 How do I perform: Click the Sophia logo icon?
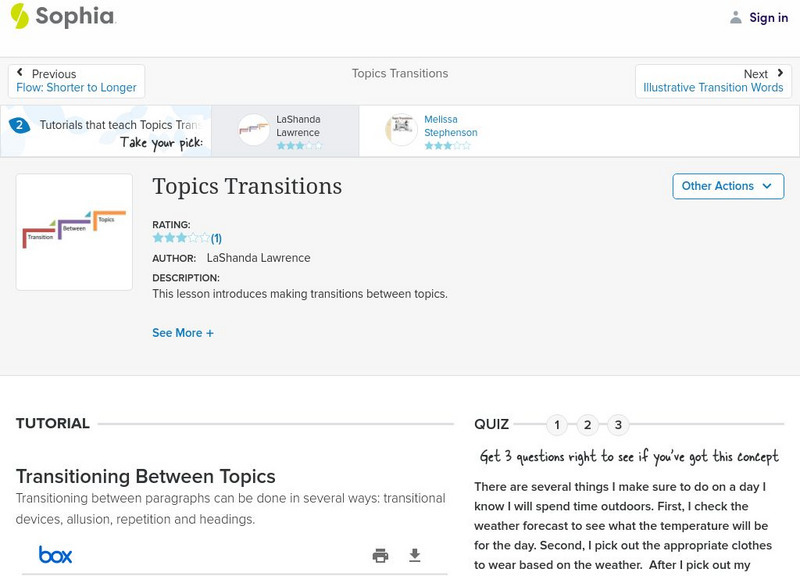[x=20, y=16]
